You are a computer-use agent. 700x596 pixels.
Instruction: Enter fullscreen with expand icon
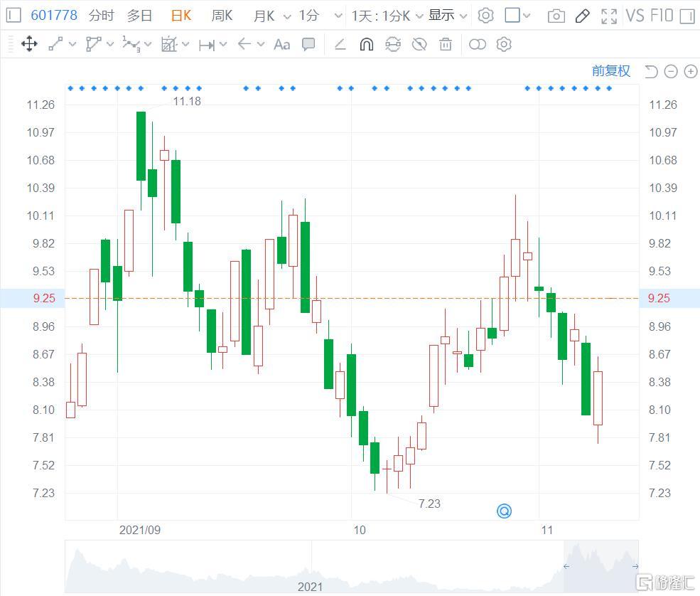(609, 16)
